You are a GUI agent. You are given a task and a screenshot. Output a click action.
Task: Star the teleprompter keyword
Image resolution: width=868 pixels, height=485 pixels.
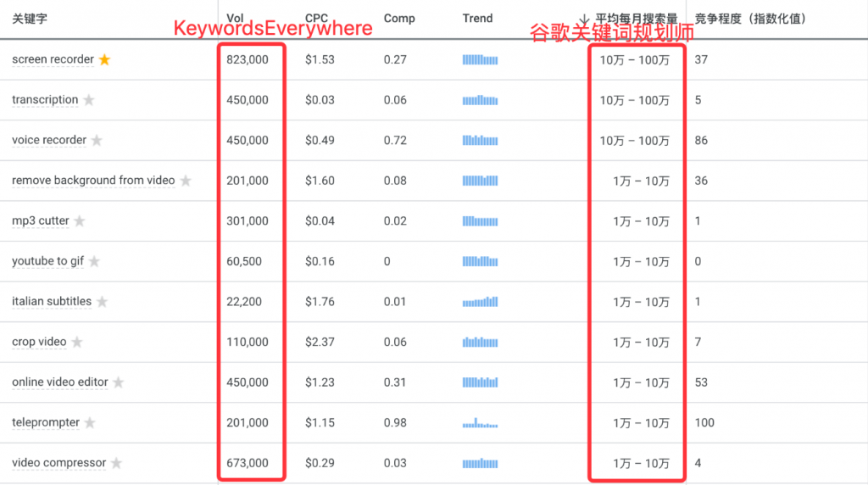pyautogui.click(x=90, y=422)
